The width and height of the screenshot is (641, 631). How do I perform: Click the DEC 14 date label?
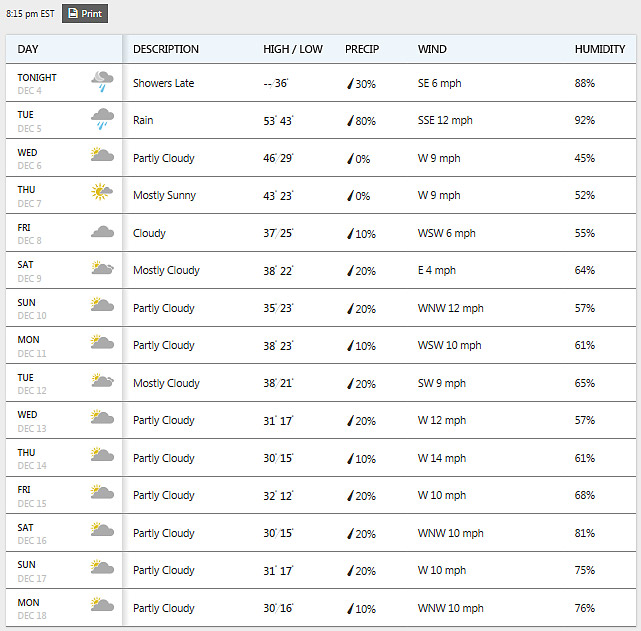click(32, 465)
